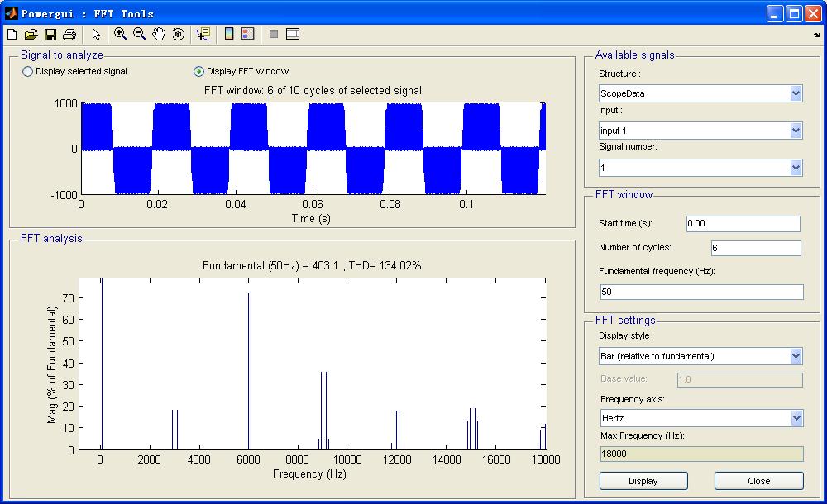Activate the Pan hand tool
Image resolution: width=827 pixels, height=504 pixels.
158,34
